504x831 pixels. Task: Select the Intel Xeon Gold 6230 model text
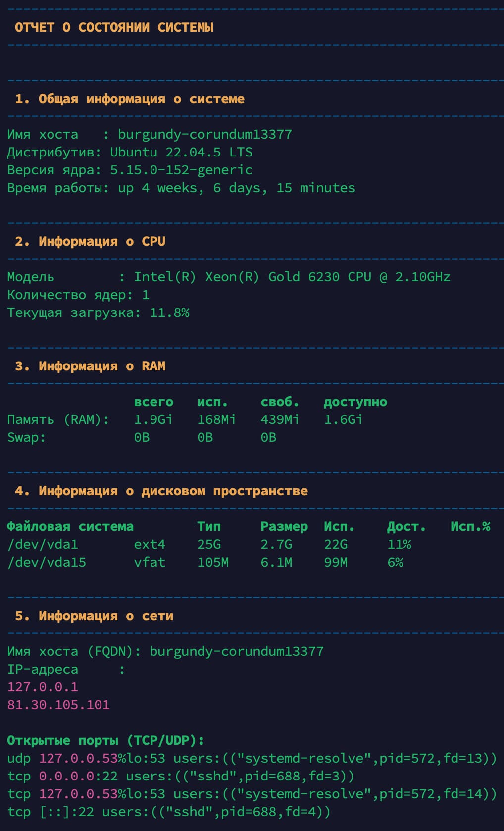(x=292, y=277)
